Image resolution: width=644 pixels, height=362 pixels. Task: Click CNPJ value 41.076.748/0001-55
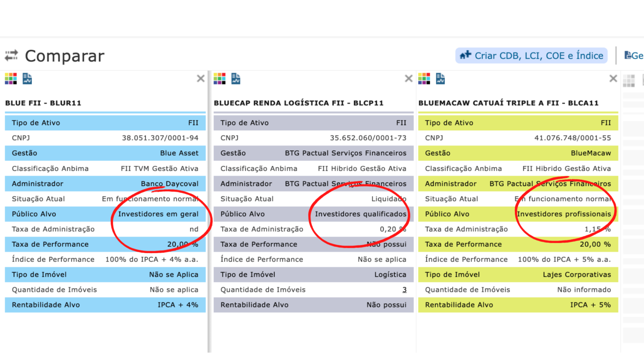573,138
